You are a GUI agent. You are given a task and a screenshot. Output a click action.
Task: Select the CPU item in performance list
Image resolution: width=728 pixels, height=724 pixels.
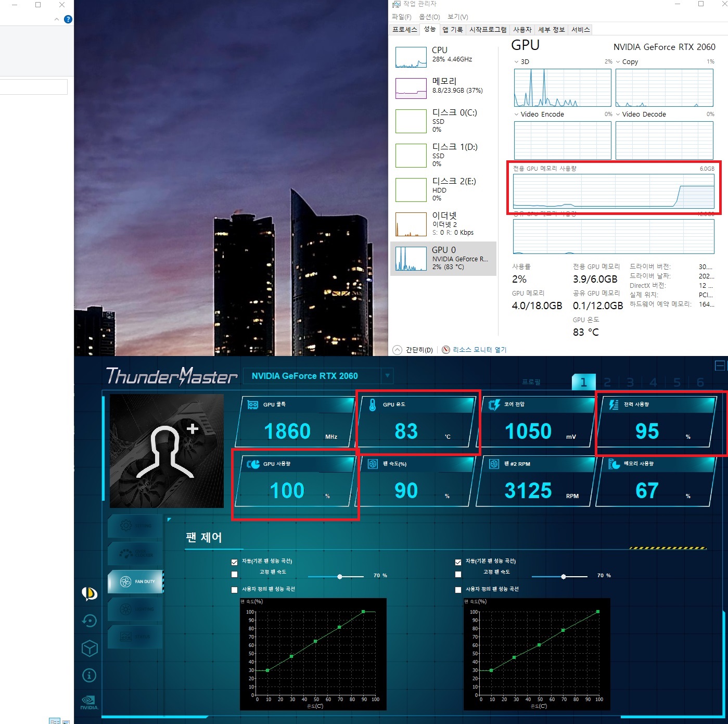click(x=443, y=56)
